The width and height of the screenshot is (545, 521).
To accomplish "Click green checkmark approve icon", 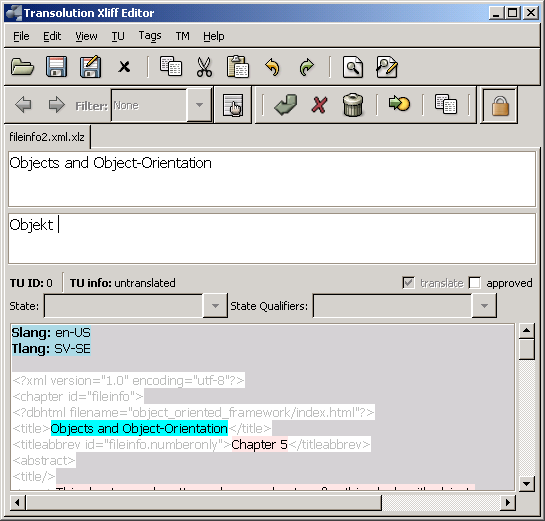I will click(x=285, y=105).
